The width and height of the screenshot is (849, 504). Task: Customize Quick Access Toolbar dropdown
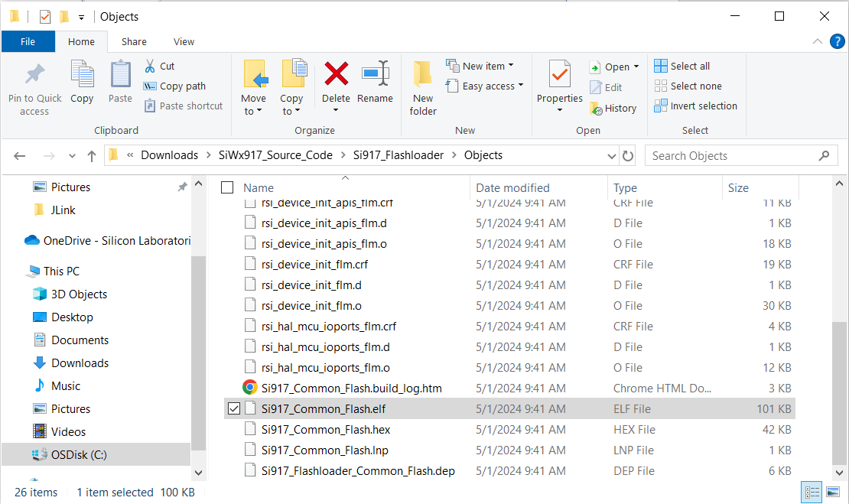pos(81,18)
